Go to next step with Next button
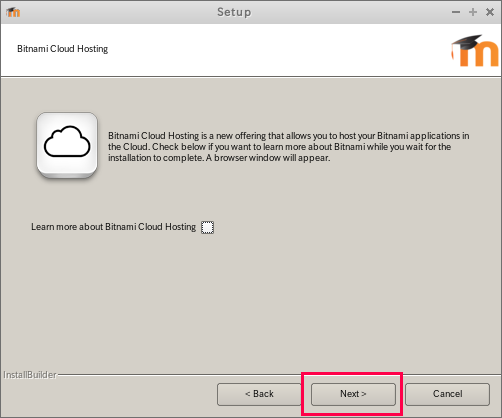502x418 pixels. [353, 394]
